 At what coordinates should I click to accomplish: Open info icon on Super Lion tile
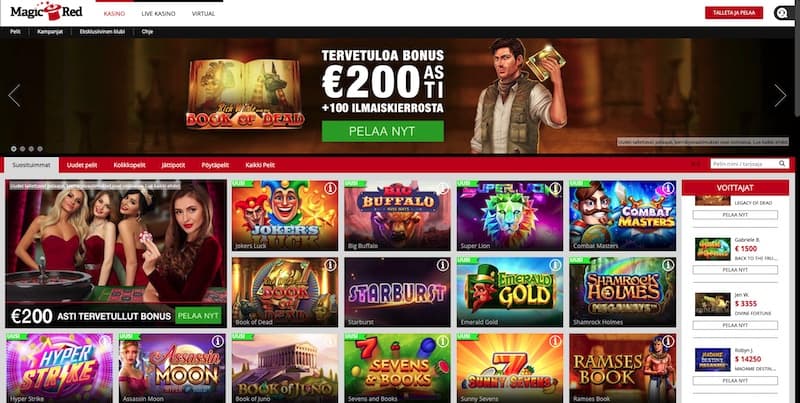coord(556,188)
